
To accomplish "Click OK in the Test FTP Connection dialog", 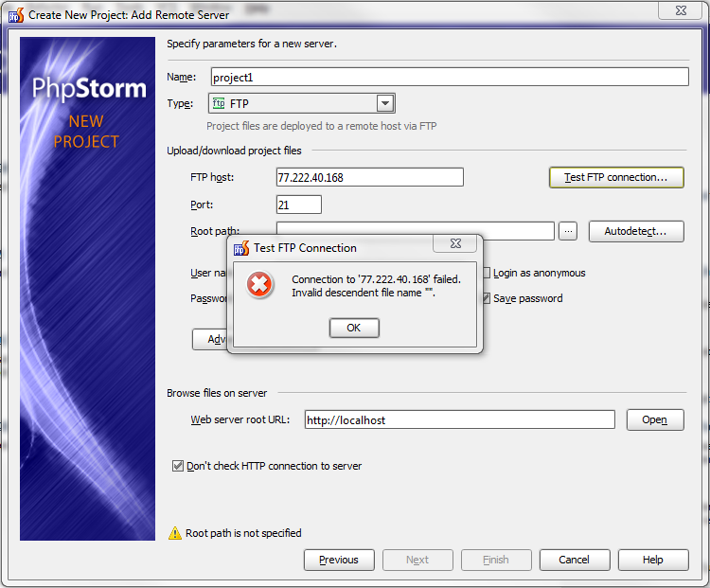I will (x=354, y=328).
